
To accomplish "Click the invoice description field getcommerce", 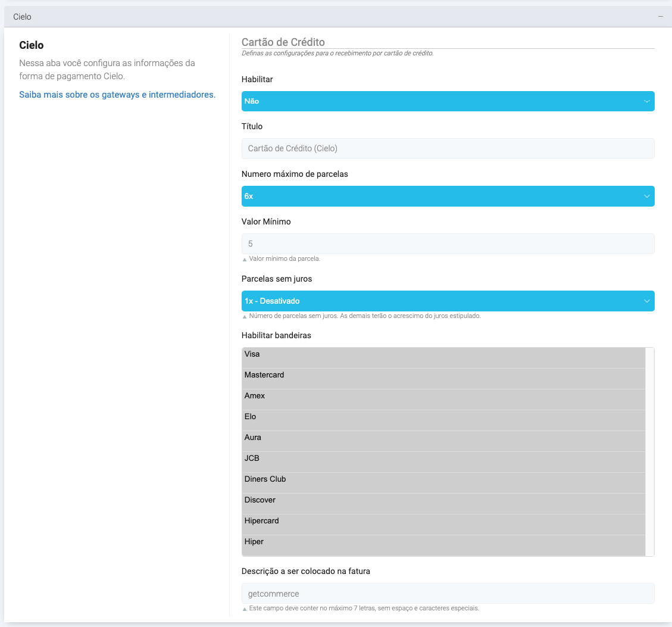I will (x=448, y=594).
